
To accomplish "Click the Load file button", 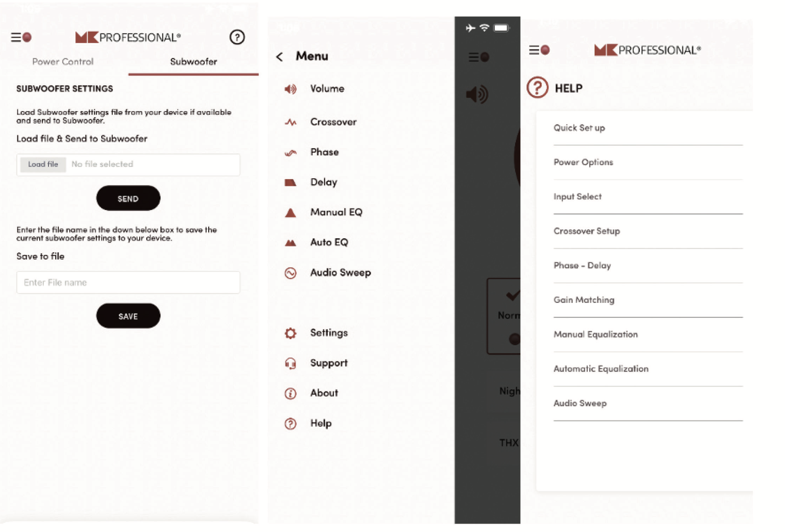I will point(40,164).
